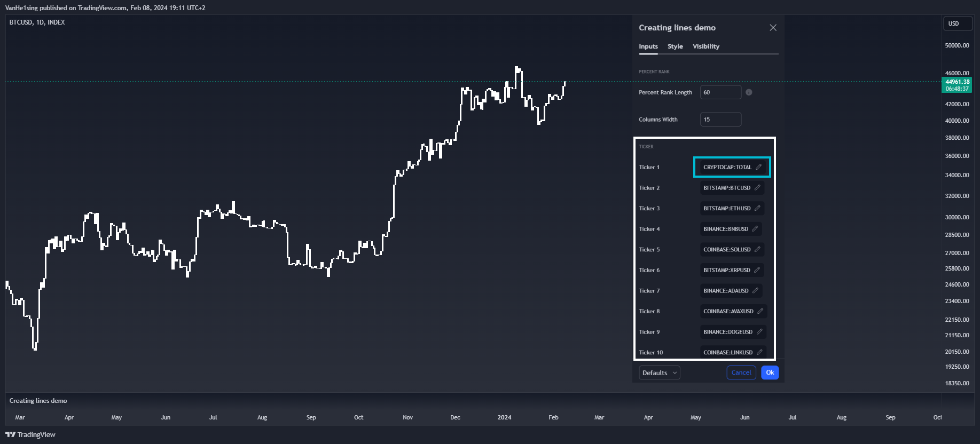Click the Percent Rank Length input field
The width and height of the screenshot is (980, 444).
(720, 92)
